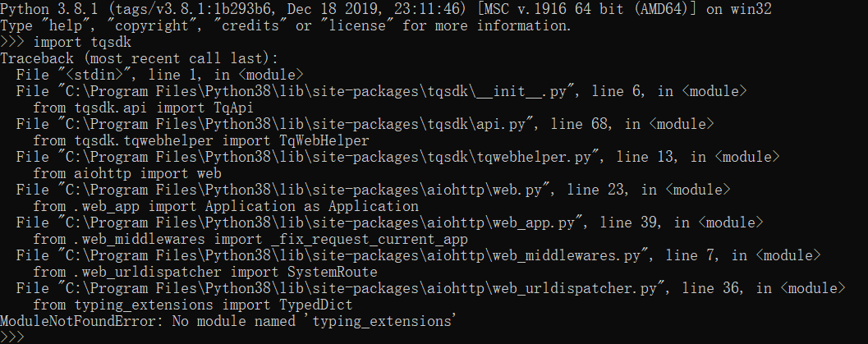Image resolution: width=868 pixels, height=344 pixels.
Task: Click the empty prompt at the bottom
Action: tap(12, 337)
